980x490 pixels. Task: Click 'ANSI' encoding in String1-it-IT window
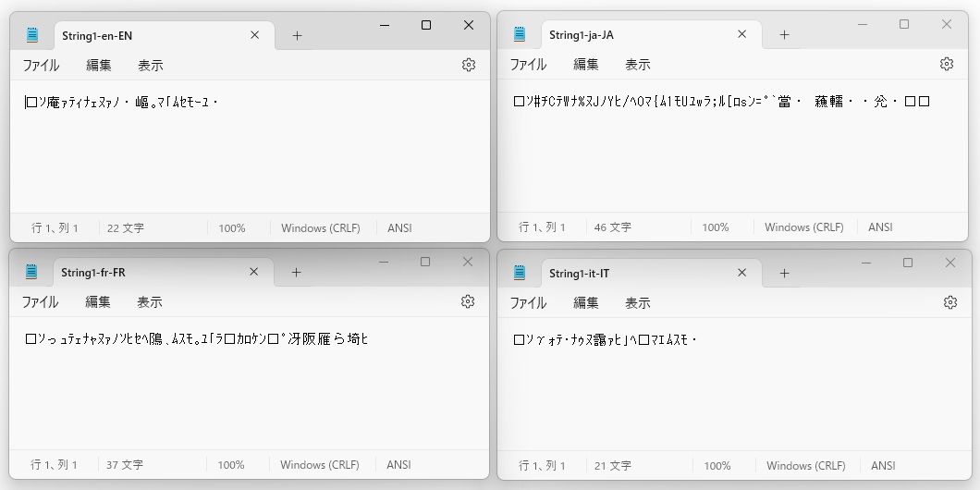tap(883, 466)
